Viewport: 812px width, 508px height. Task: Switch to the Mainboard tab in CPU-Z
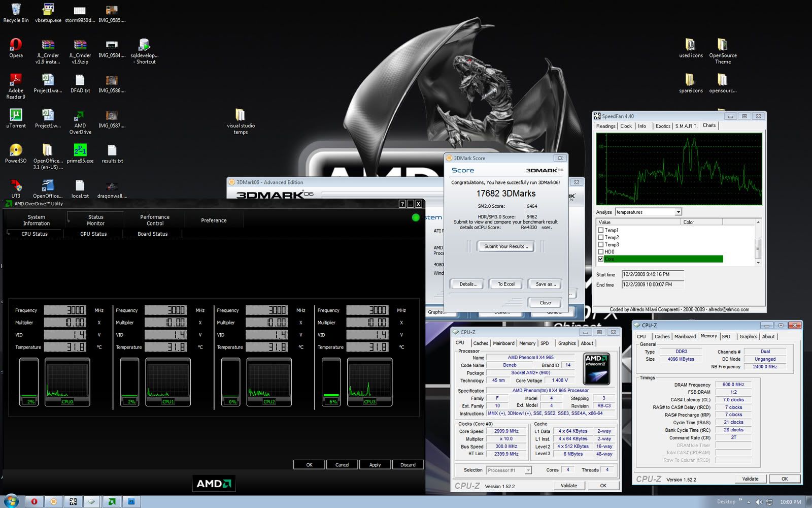click(x=503, y=343)
